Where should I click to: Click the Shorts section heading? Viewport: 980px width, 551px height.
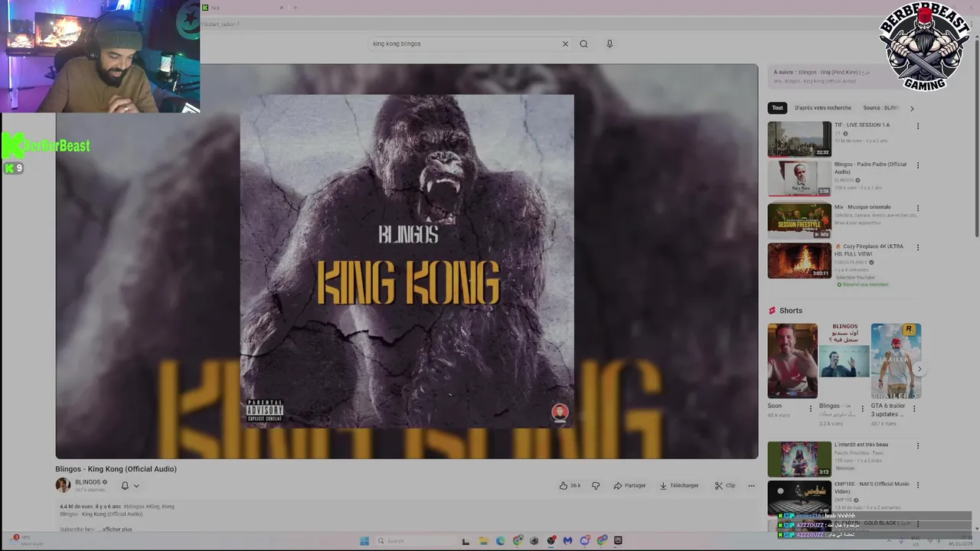(791, 311)
